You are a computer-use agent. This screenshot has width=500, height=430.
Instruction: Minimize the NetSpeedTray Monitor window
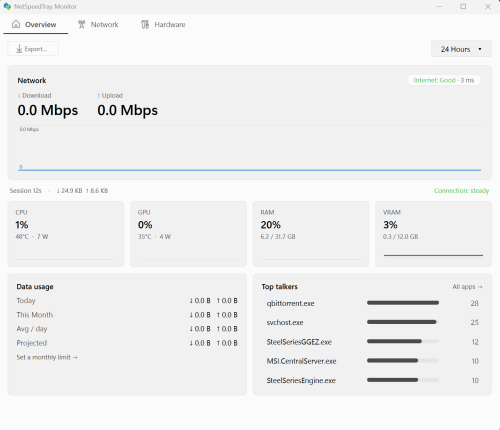(439, 6)
